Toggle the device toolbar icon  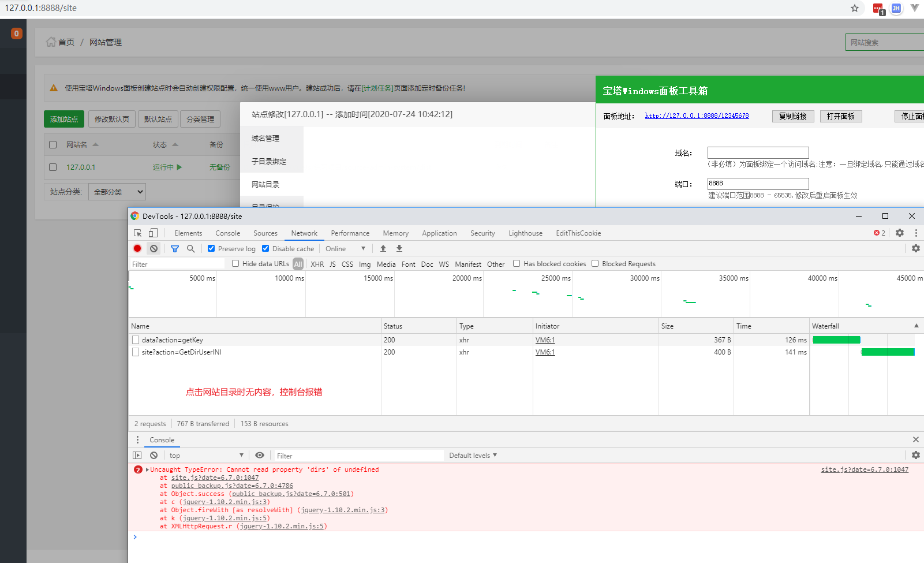(153, 233)
